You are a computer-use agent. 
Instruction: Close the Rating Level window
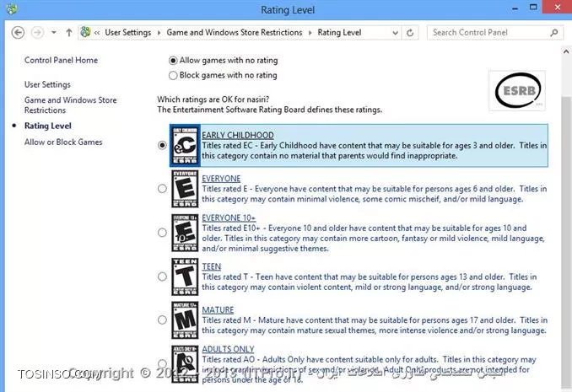point(557,8)
